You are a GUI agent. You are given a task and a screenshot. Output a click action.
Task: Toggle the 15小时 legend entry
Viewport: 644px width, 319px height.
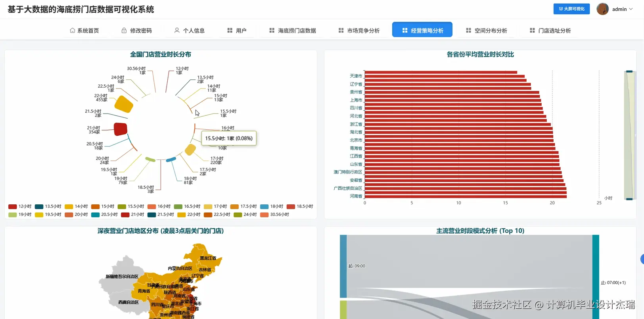(x=103, y=206)
